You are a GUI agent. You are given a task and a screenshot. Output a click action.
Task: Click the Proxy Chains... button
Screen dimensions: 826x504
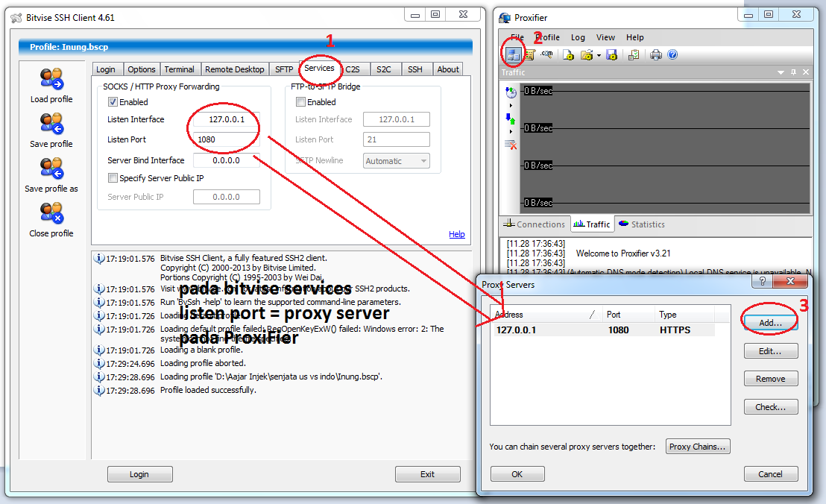698,447
